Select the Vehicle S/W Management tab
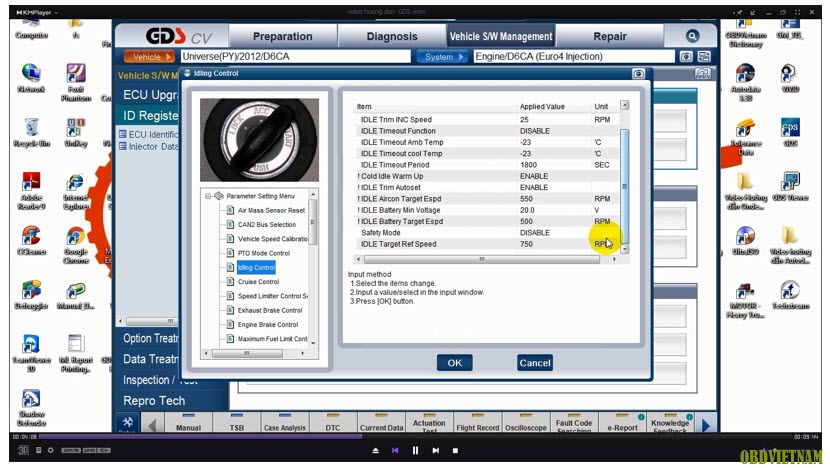Screen dimensions: 830x468 [x=501, y=36]
